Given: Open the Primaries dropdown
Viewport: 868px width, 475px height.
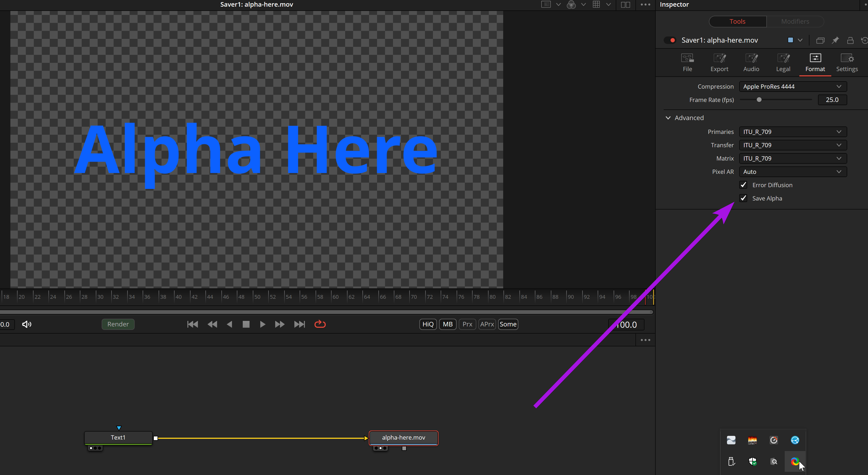Looking at the screenshot, I should (792, 132).
